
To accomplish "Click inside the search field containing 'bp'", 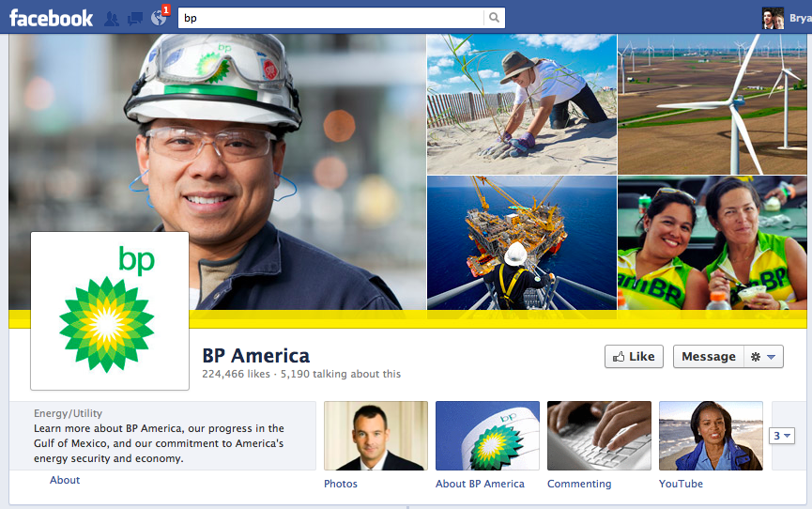I will [330, 18].
